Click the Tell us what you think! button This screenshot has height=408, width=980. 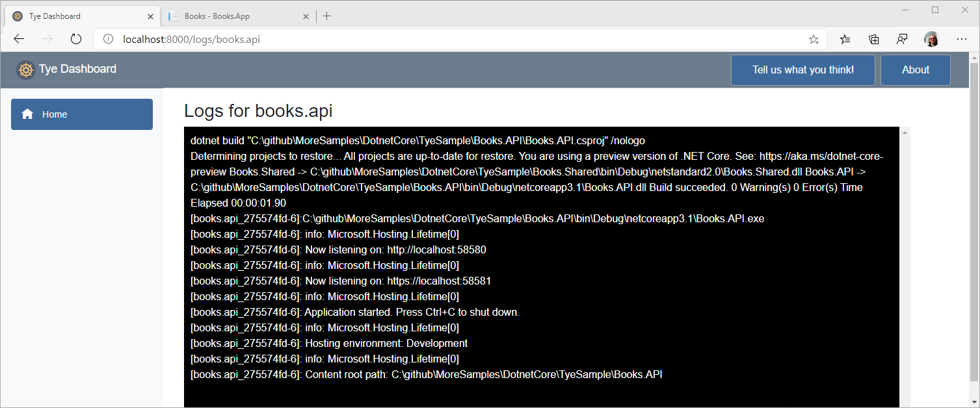tap(802, 70)
